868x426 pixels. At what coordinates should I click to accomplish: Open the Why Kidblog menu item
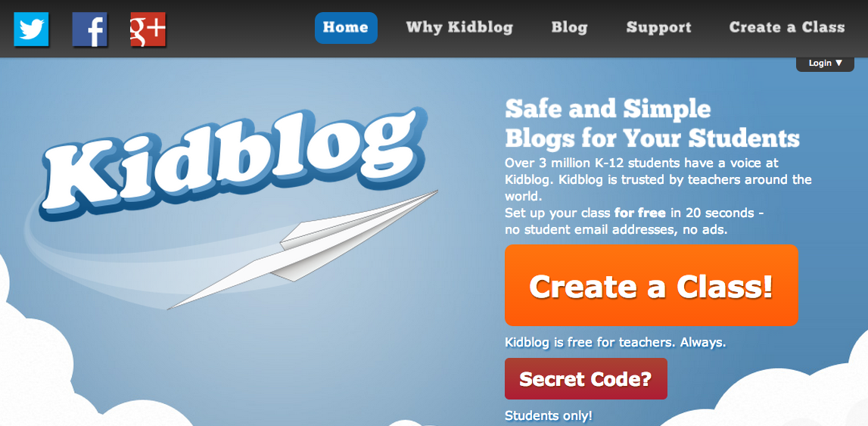[x=459, y=27]
